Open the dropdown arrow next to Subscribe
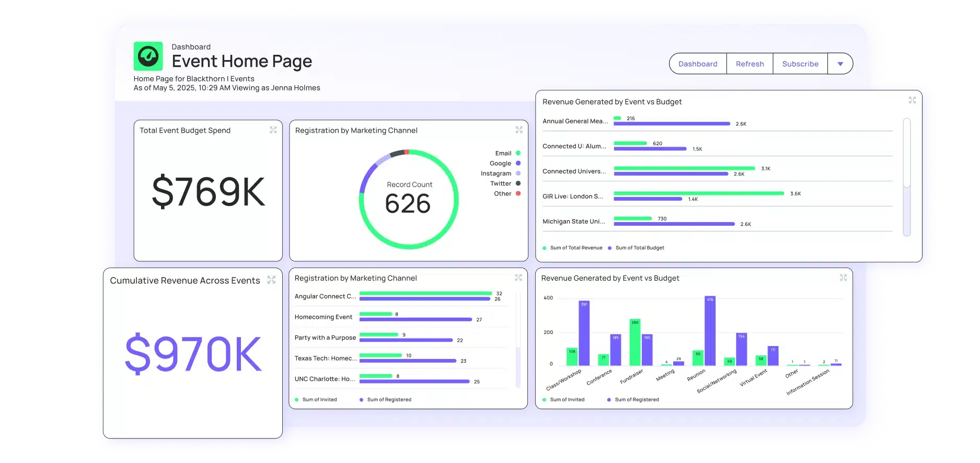 click(840, 64)
